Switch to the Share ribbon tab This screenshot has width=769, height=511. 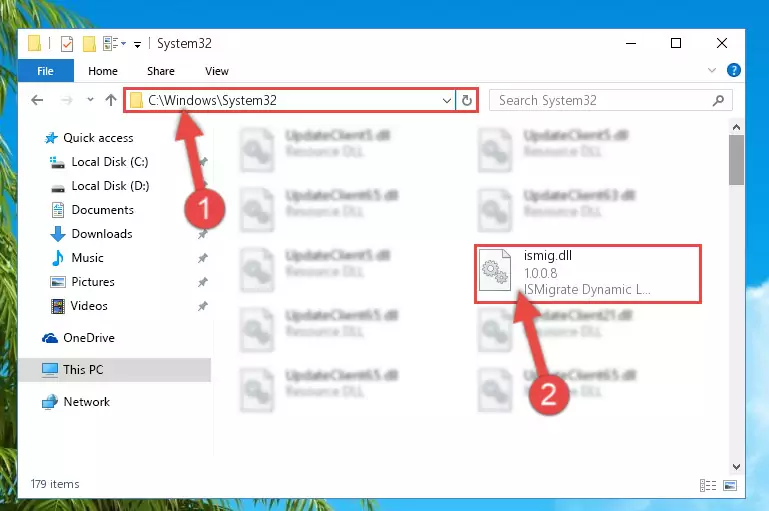point(161,71)
